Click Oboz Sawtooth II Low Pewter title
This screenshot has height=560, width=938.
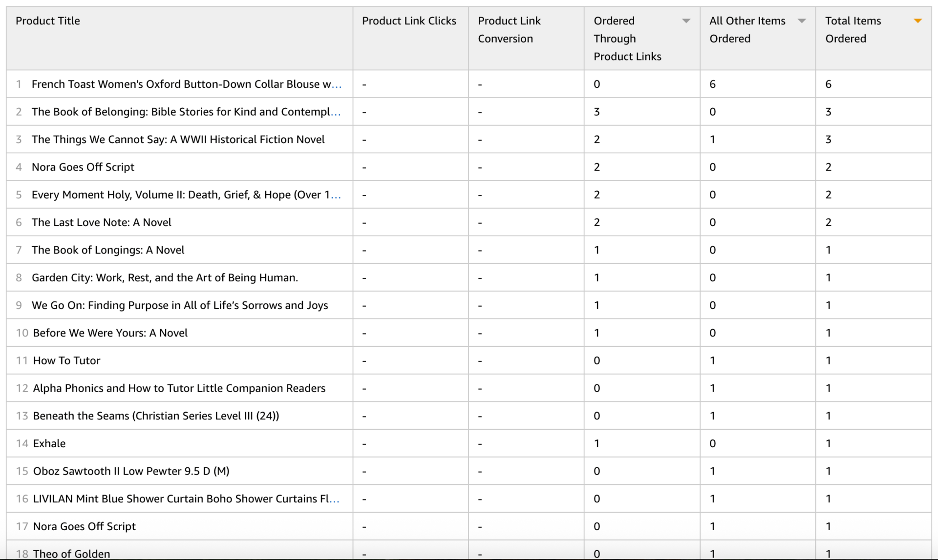[131, 472]
